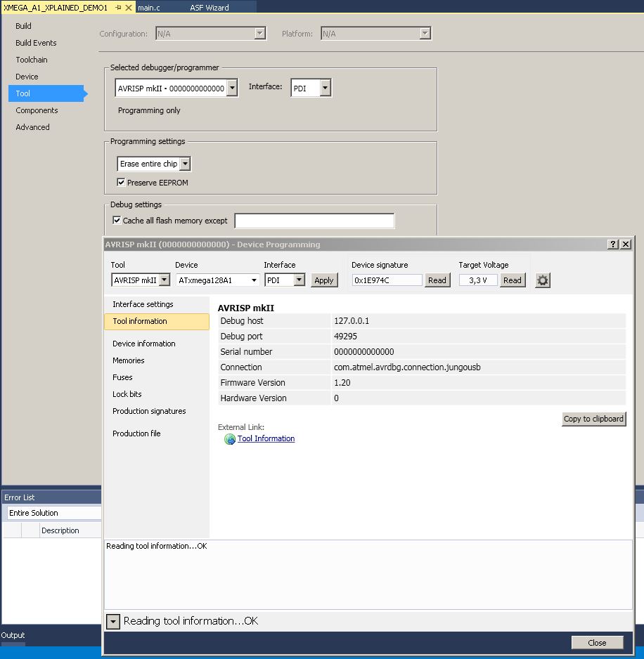Image resolution: width=644 pixels, height=659 pixels.
Task: Click the Output panel tab
Action: point(13,635)
